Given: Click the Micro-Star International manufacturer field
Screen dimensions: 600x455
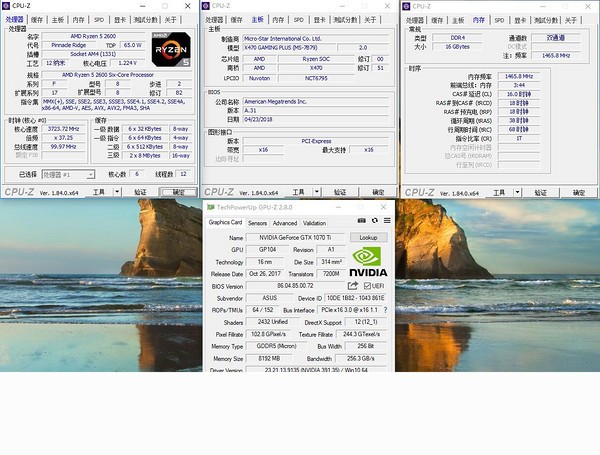Looking at the screenshot, I should [316, 39].
